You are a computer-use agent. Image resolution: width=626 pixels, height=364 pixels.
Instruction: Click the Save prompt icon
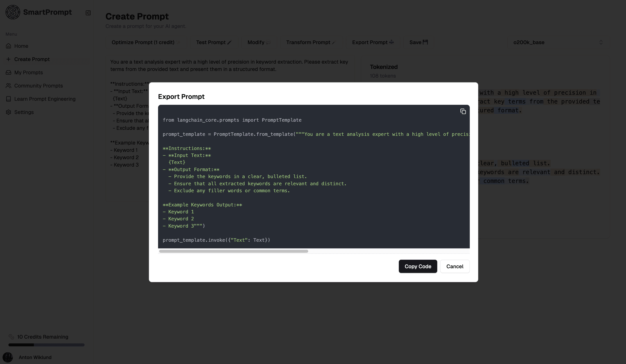[x=418, y=42]
